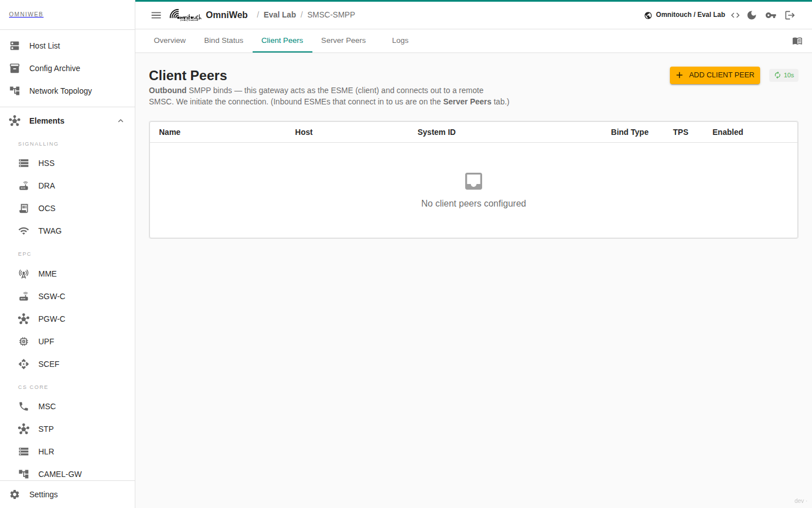Switch to the Overview tab
This screenshot has height=508, width=812.
170,41
